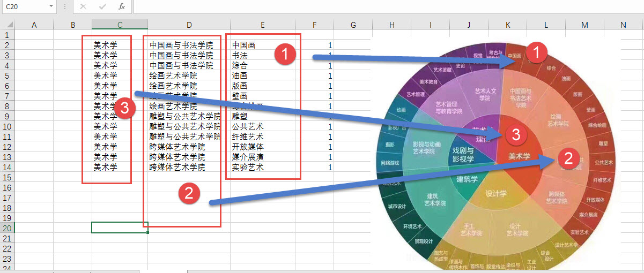The height and width of the screenshot is (273, 644).
Task: Click the Insert Function fx icon
Action: (122, 6)
